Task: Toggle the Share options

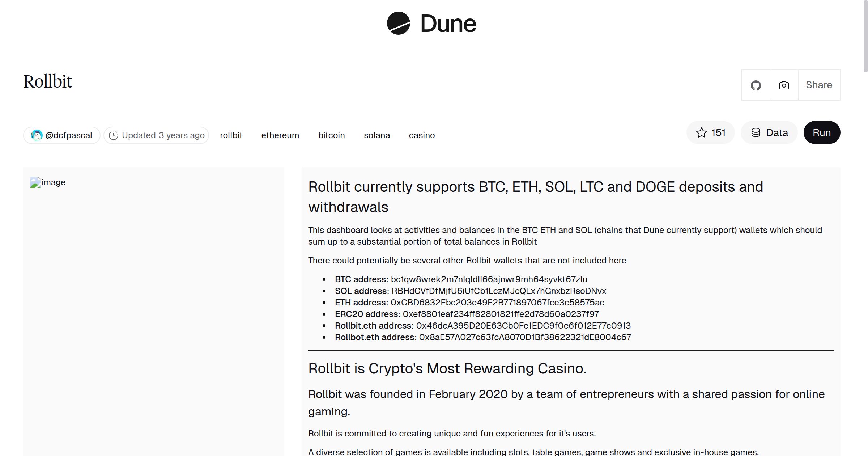Action: click(819, 85)
